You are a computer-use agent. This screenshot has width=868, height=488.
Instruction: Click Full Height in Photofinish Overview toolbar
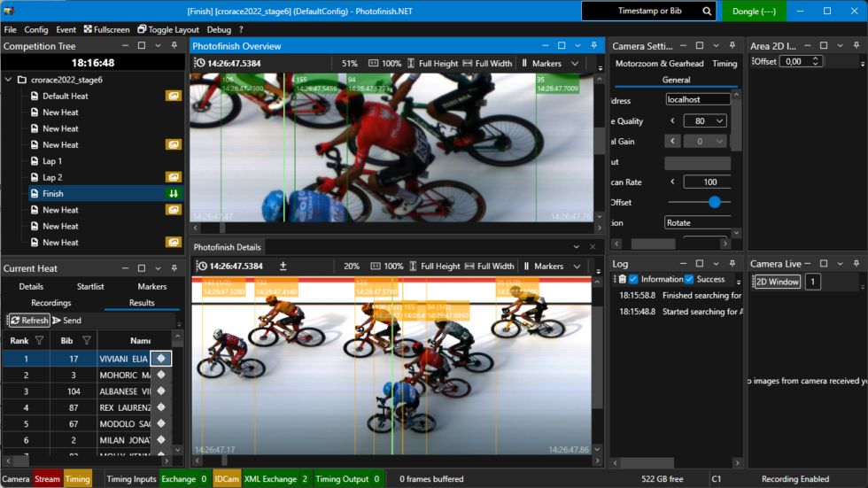coord(431,64)
